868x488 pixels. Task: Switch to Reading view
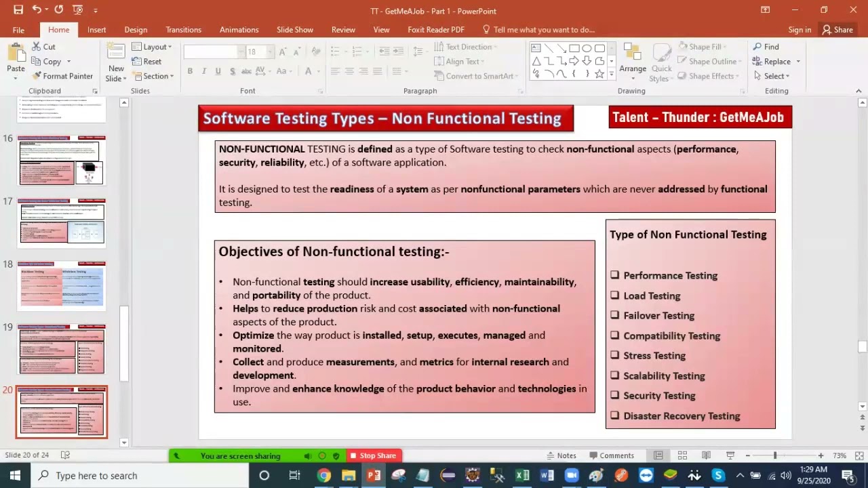pos(706,455)
